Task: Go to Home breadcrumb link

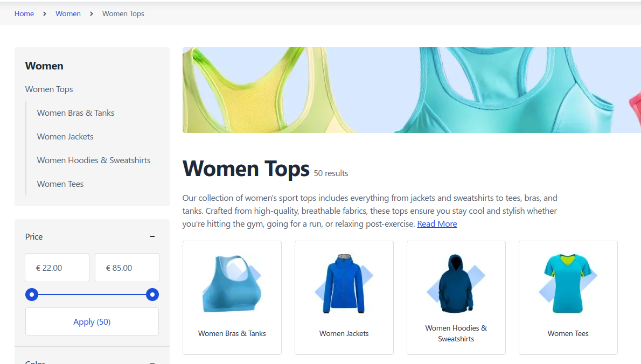Action: 24,13
